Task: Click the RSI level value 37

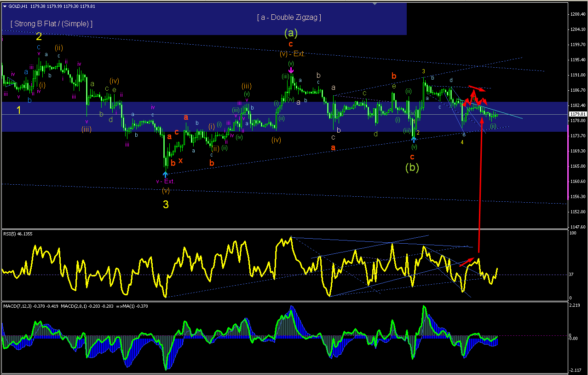Action: click(571, 275)
